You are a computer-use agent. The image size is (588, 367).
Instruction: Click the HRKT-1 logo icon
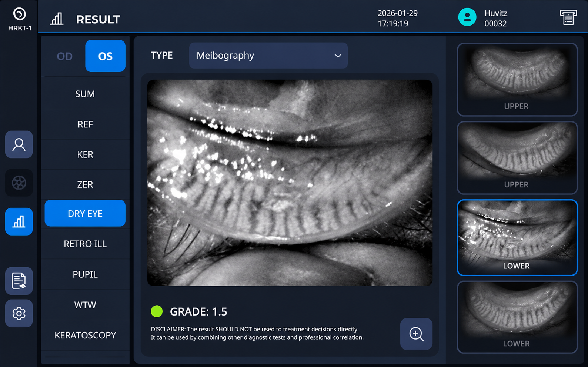tap(19, 14)
